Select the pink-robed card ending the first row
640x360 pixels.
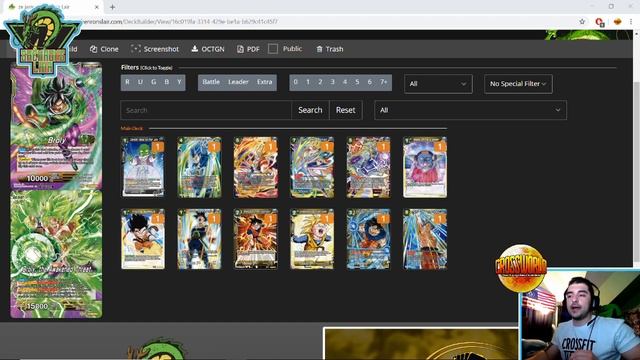pos(424,167)
